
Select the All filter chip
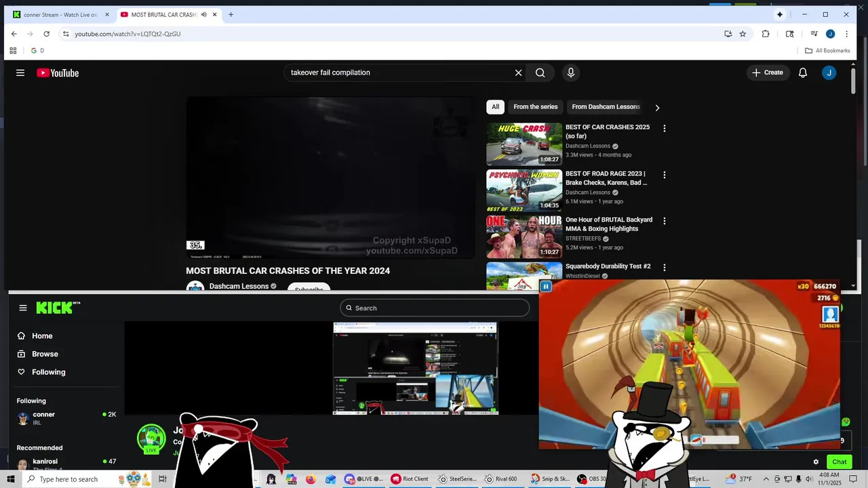tap(495, 106)
